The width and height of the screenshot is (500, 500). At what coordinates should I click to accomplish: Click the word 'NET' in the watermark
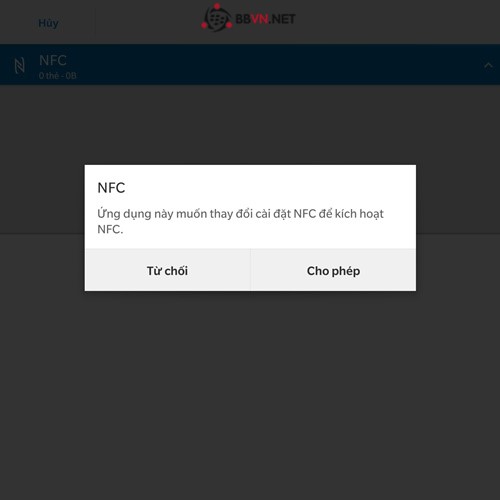[x=283, y=19]
